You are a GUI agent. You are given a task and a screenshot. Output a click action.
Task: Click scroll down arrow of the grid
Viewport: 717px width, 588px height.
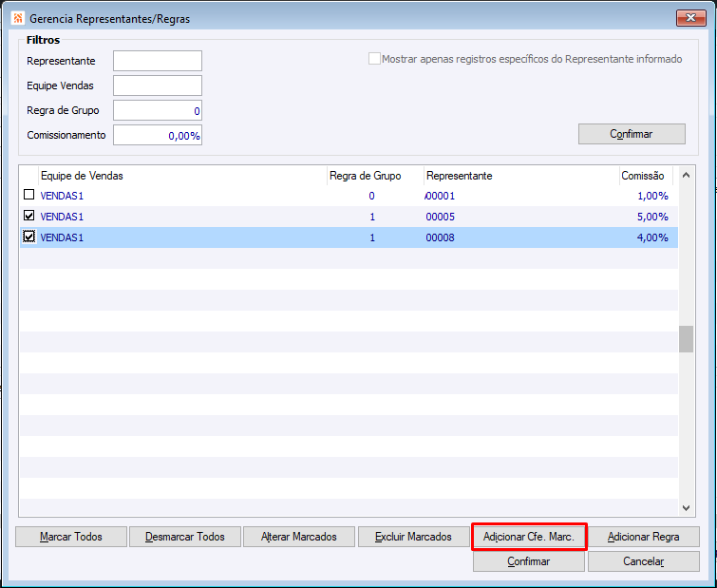(x=686, y=508)
